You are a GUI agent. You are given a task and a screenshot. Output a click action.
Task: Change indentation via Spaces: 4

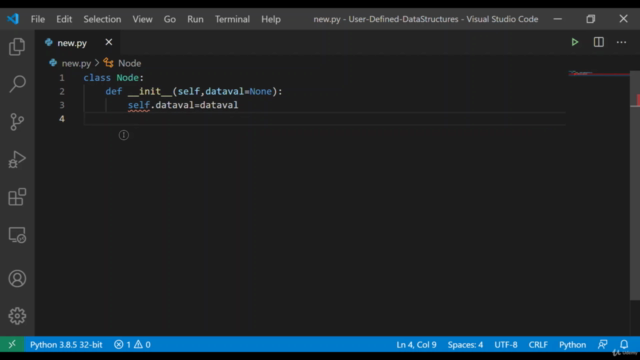pos(465,344)
